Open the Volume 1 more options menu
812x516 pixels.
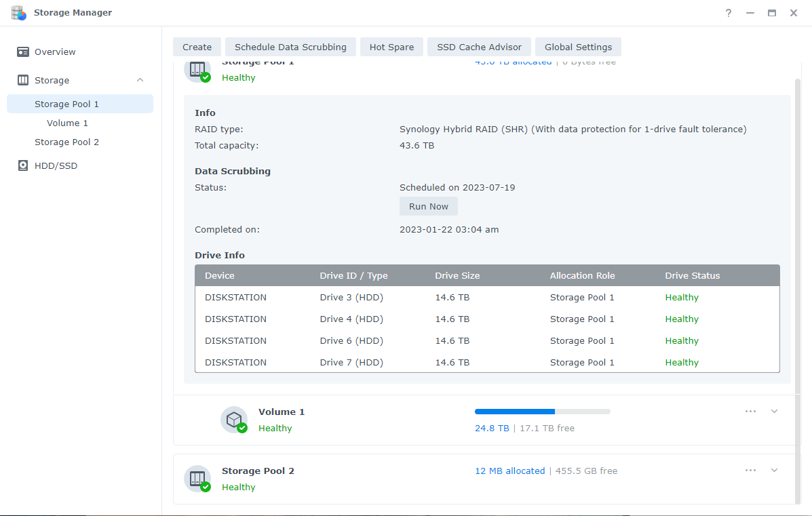pyautogui.click(x=750, y=412)
